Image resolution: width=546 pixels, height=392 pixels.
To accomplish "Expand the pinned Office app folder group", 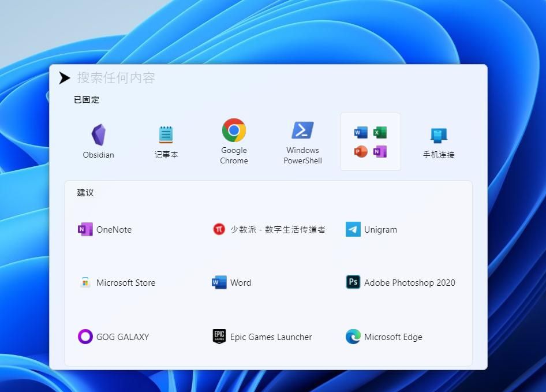I will 370,141.
